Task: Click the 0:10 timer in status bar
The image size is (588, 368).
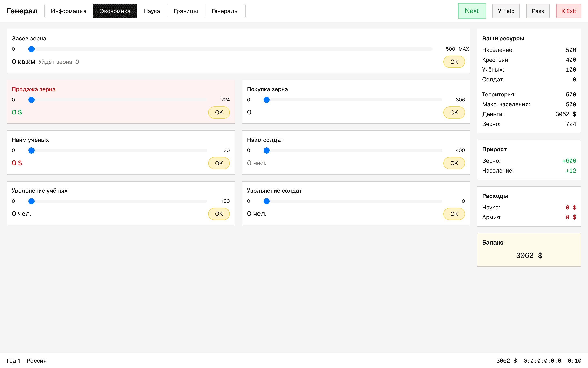Action: click(574, 361)
